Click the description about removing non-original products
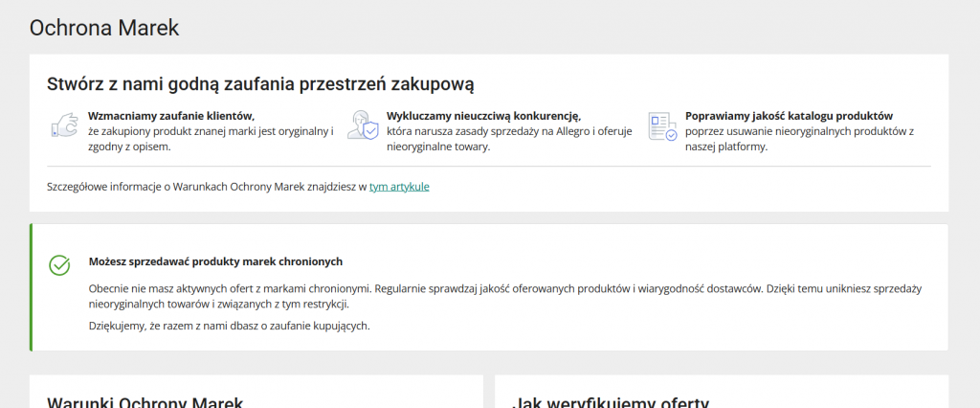980x408 pixels. (x=800, y=139)
